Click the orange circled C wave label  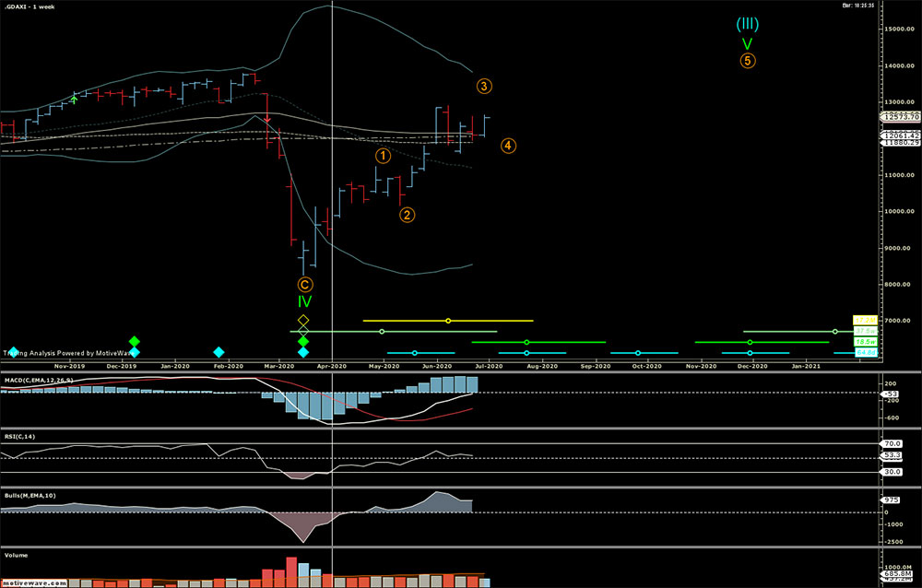pos(304,285)
